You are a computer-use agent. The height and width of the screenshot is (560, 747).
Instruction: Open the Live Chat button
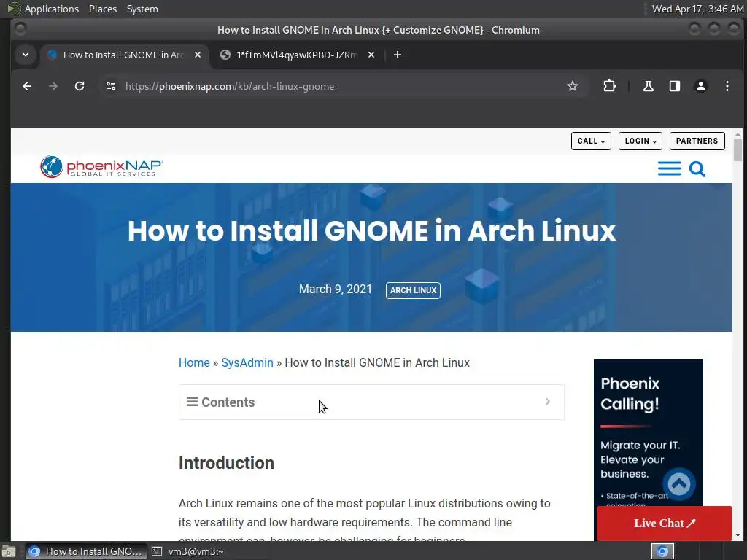tap(664, 523)
